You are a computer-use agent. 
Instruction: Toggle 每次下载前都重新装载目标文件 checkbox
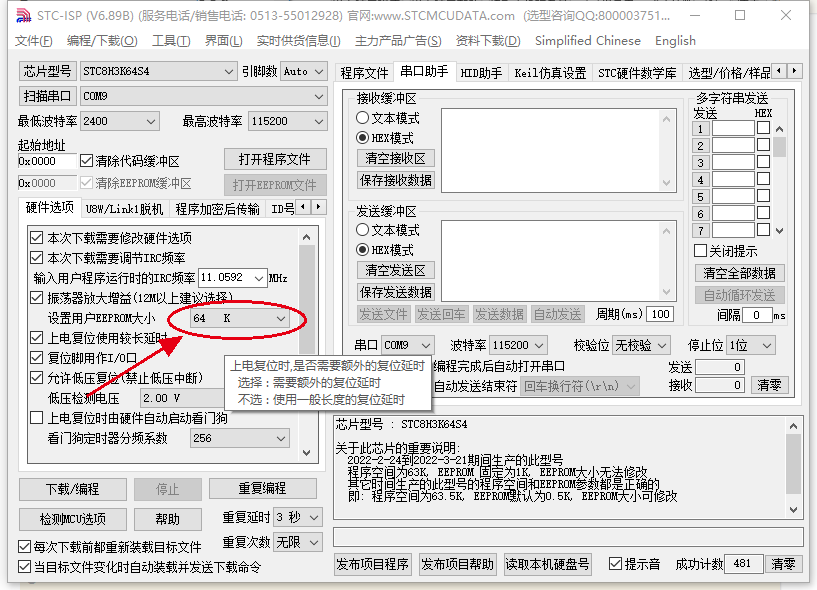[x=24, y=547]
